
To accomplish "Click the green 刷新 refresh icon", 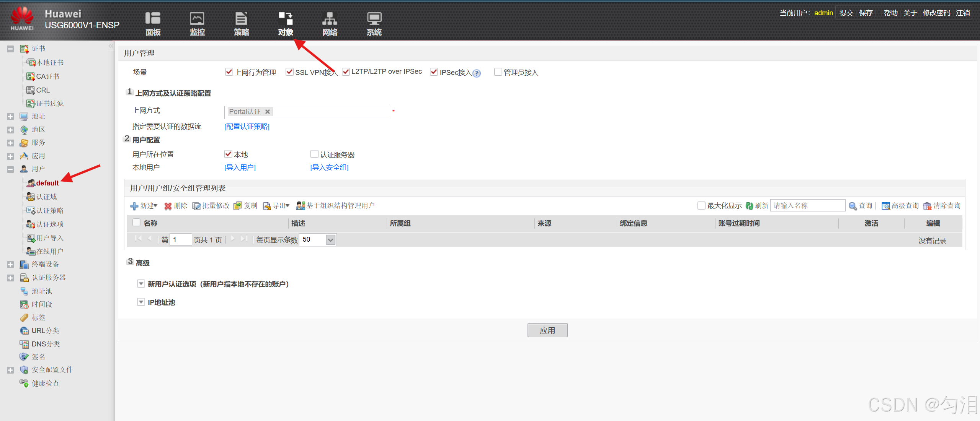I will point(749,206).
